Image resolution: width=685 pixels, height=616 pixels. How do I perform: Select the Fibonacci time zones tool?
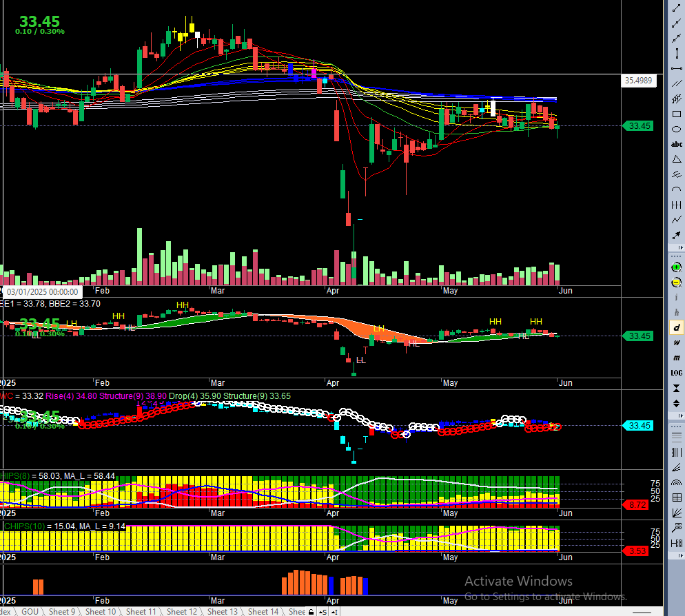point(676,452)
